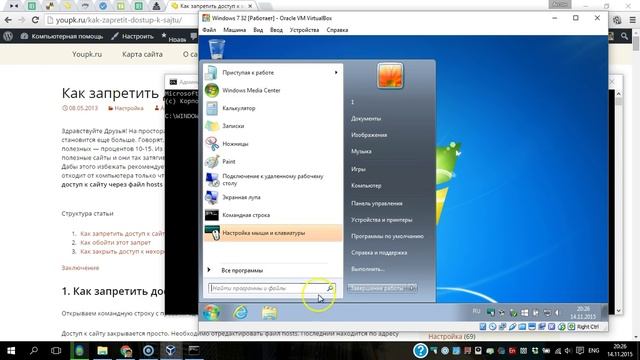Open Записки sticky notes entry
640x360 pixels.
[x=273, y=126]
